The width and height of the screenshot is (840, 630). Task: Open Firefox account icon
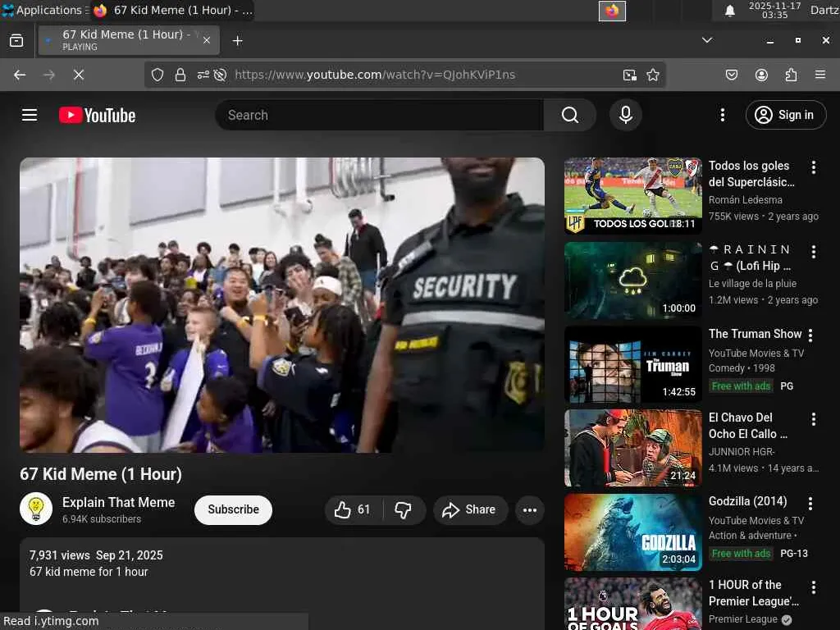pos(761,75)
